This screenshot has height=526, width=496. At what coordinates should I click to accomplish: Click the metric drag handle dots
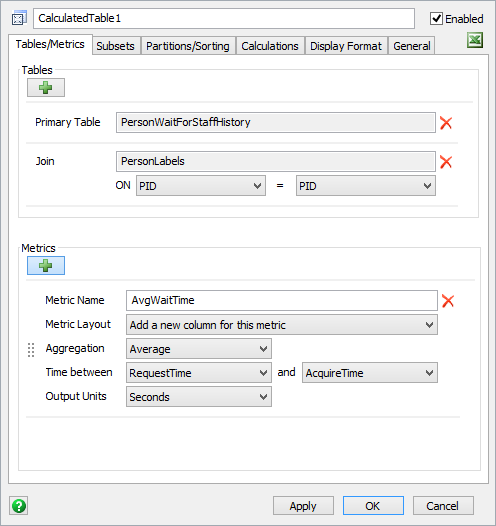click(x=31, y=350)
